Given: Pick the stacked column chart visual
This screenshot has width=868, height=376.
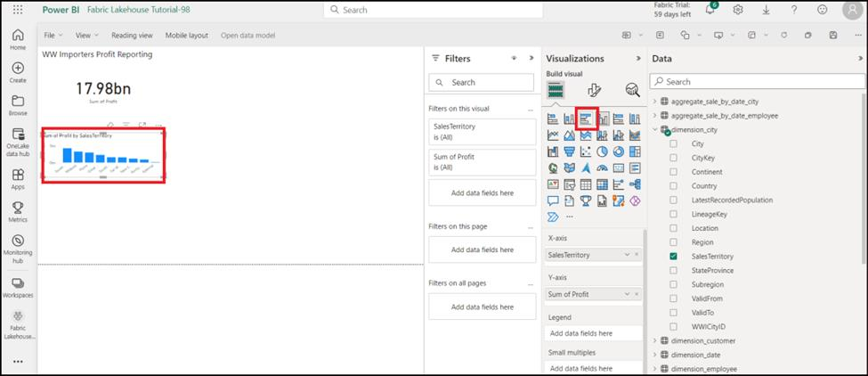Looking at the screenshot, I should [569, 119].
